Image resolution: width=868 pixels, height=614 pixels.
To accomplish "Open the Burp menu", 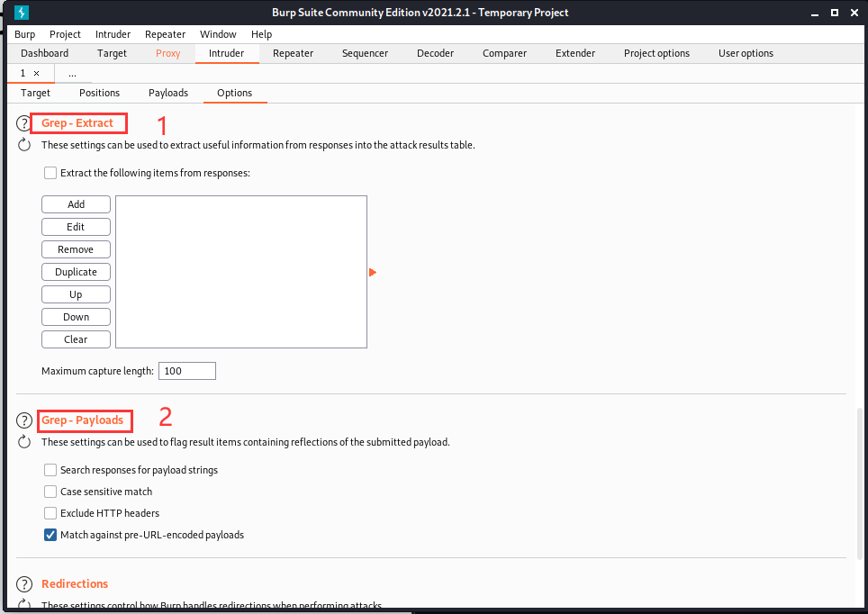I will pyautogui.click(x=25, y=34).
